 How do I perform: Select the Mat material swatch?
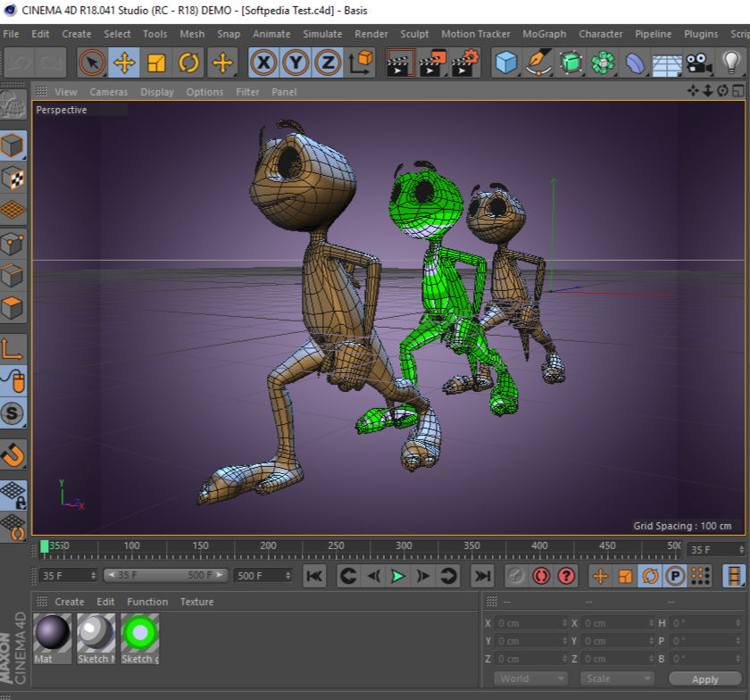point(52,638)
